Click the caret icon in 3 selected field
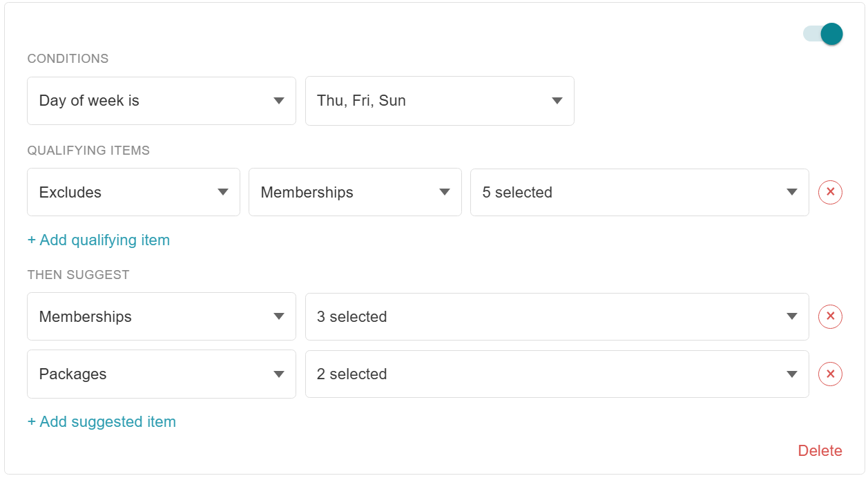 click(x=792, y=316)
